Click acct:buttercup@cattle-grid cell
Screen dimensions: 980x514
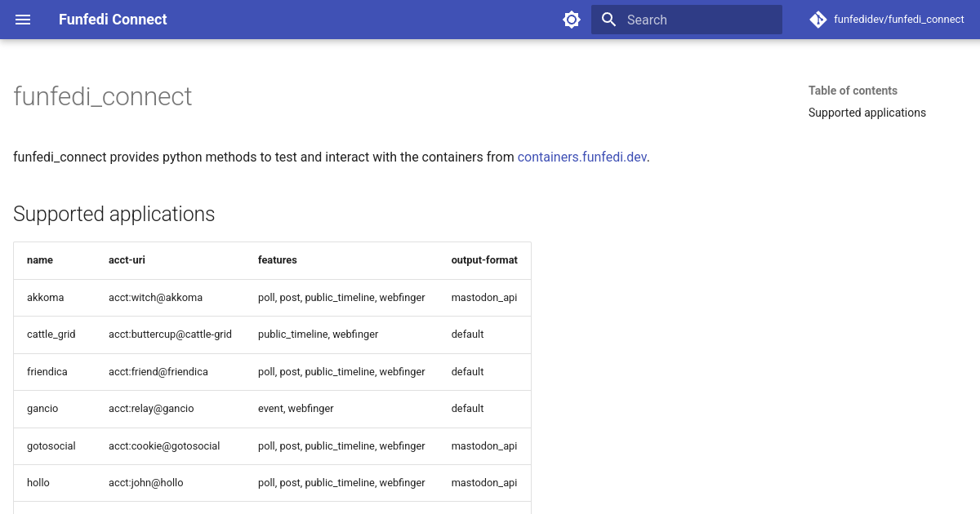(x=170, y=335)
